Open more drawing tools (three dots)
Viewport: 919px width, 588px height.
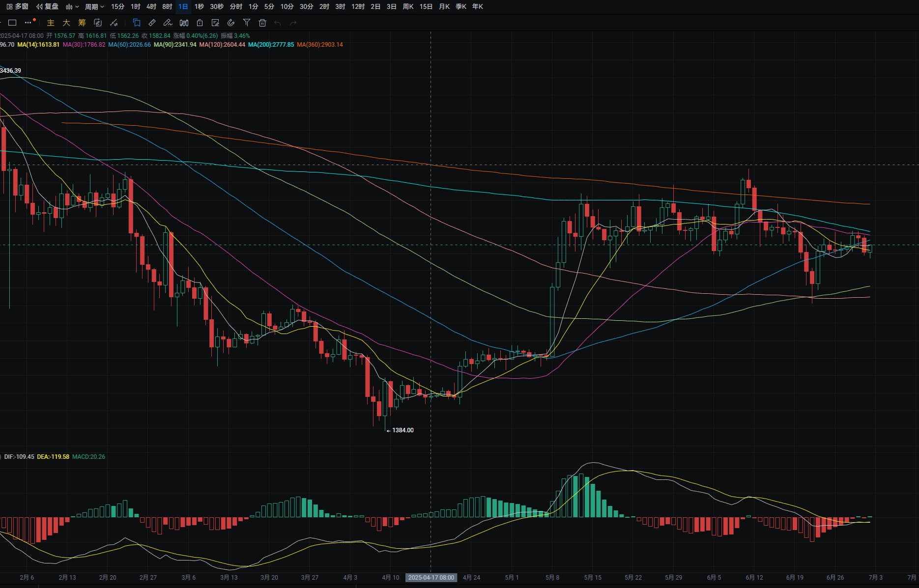(x=28, y=23)
